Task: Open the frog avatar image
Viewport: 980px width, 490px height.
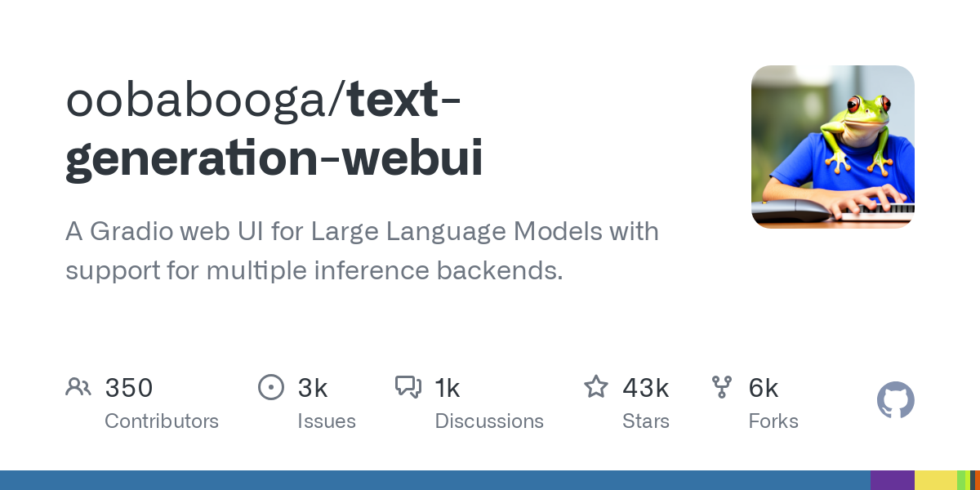Action: 833,147
